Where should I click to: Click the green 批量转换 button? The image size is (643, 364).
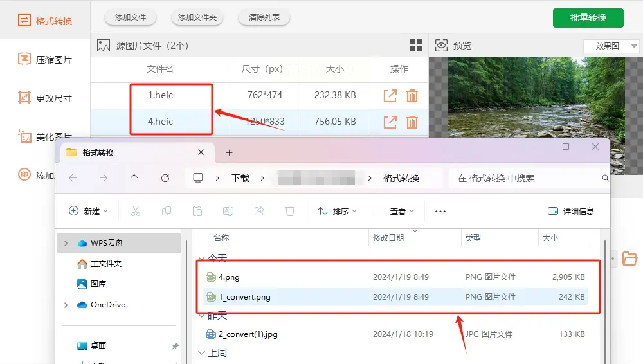(x=588, y=17)
